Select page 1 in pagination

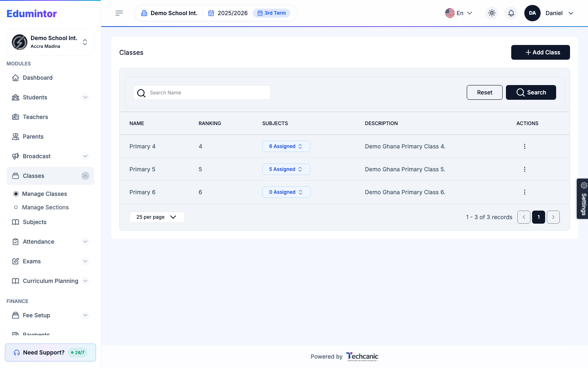[539, 217]
